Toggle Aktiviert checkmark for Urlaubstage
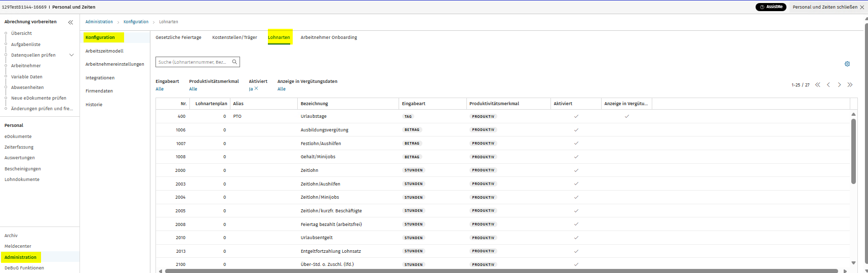 (x=576, y=116)
